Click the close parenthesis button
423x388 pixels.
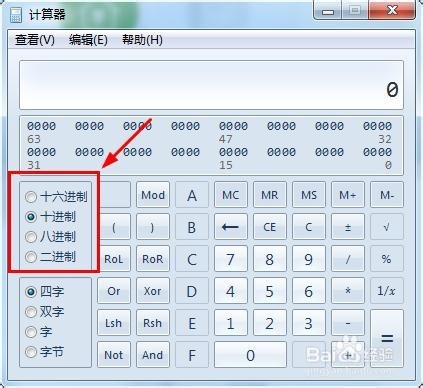click(x=153, y=227)
